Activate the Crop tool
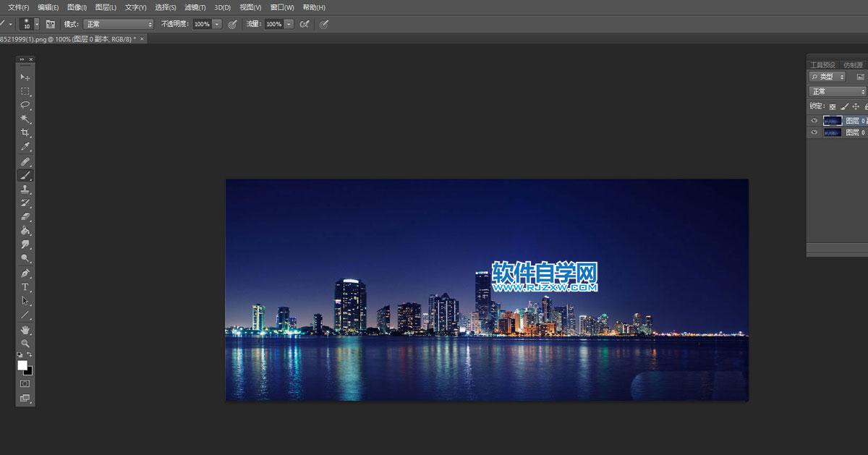Screen dimensions: 868x455 [25, 133]
